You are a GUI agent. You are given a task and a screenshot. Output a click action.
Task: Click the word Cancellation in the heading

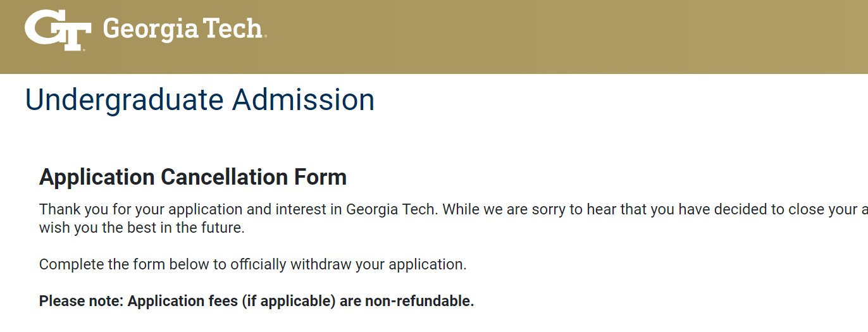tap(225, 177)
